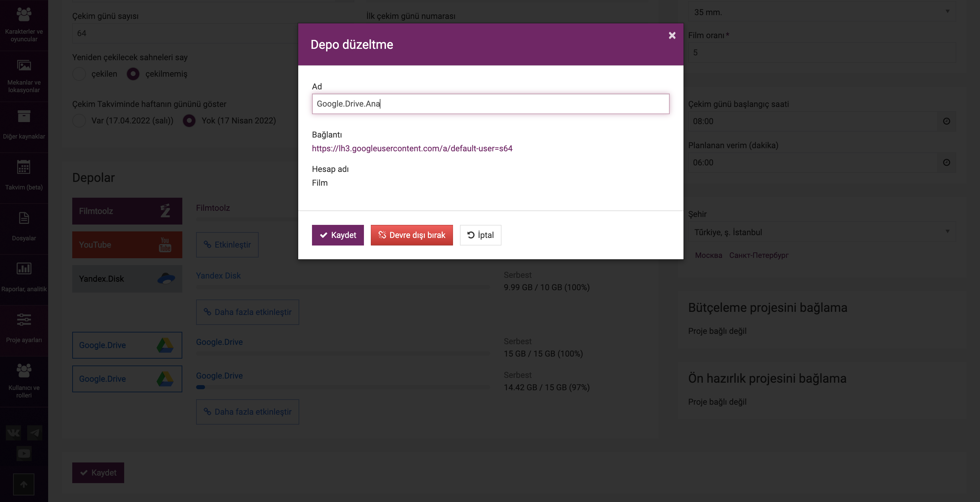Click the VK social icon

point(13,433)
